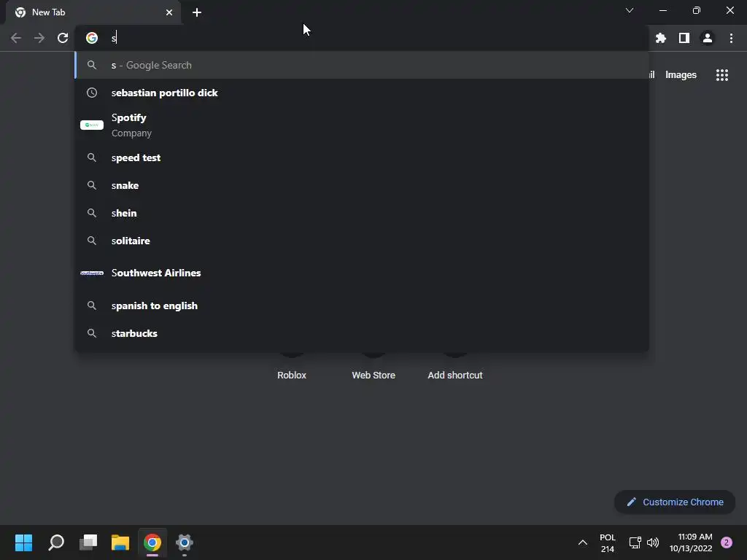Open the Roblox shortcut
Screen dimensions: 747x560
(x=292, y=376)
